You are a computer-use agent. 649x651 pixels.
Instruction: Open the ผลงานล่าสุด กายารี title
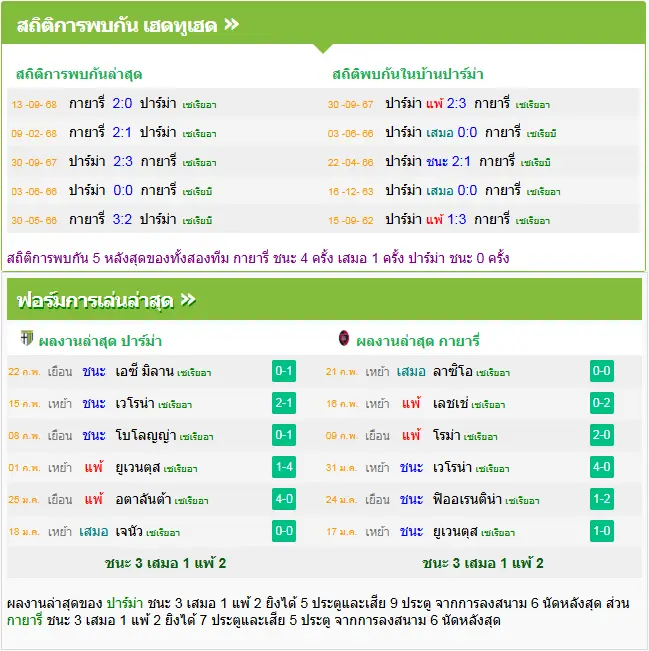418,341
